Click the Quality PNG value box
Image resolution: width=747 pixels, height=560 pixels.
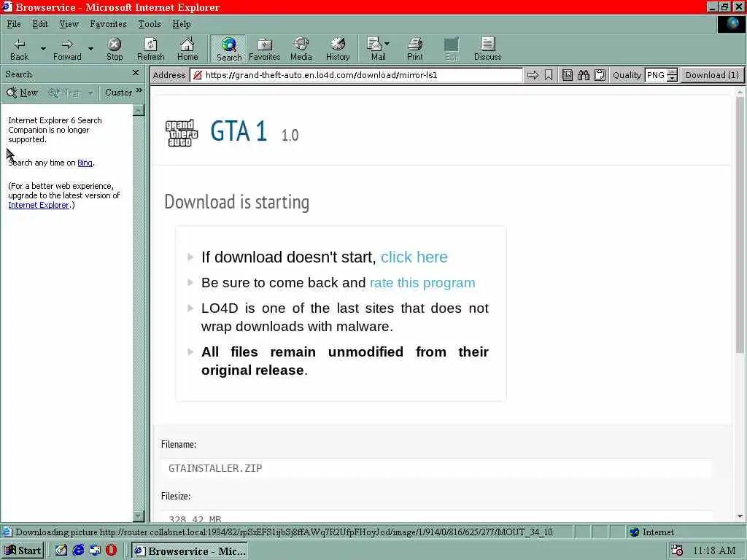[656, 75]
